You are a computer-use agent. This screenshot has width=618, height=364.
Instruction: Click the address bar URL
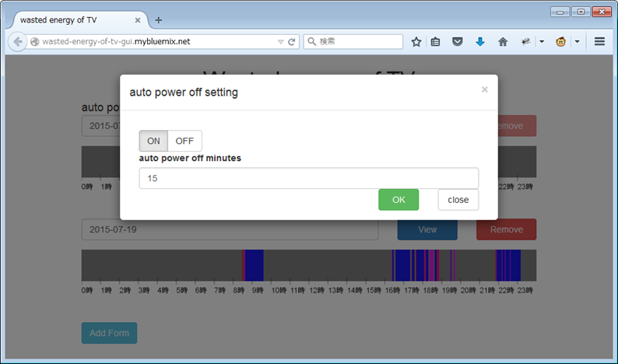[116, 41]
